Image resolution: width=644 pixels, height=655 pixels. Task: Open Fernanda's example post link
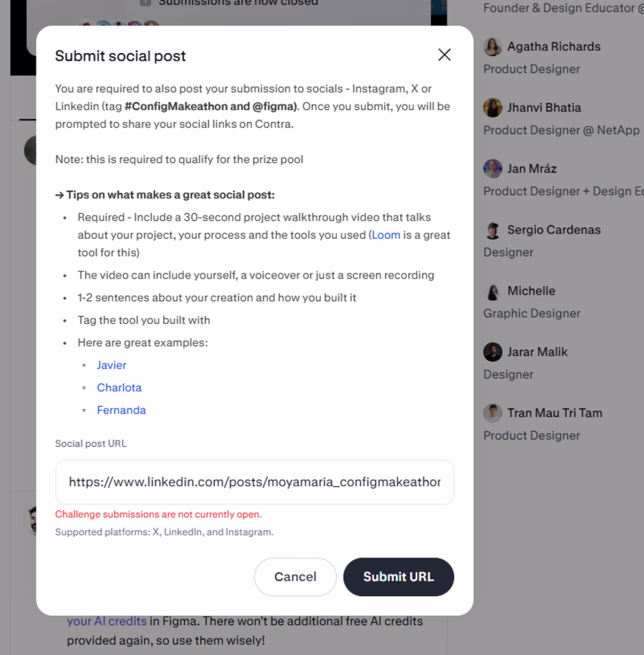[x=121, y=410]
